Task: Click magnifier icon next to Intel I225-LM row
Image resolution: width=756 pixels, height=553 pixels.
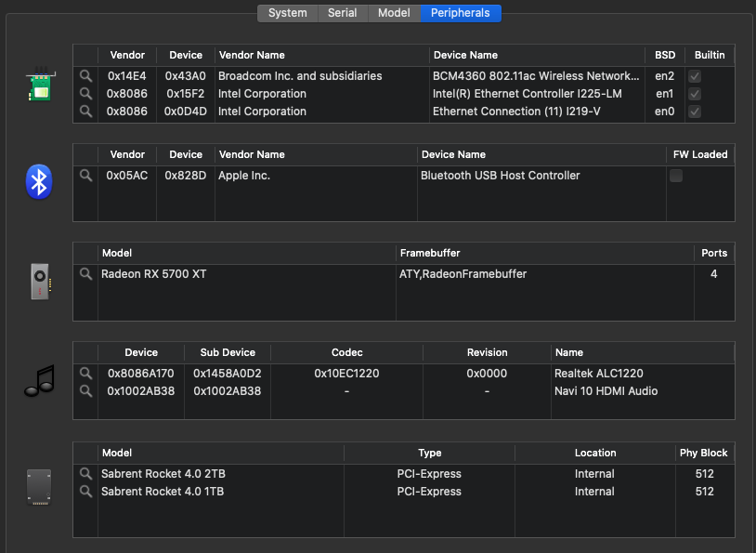Action: click(x=85, y=94)
